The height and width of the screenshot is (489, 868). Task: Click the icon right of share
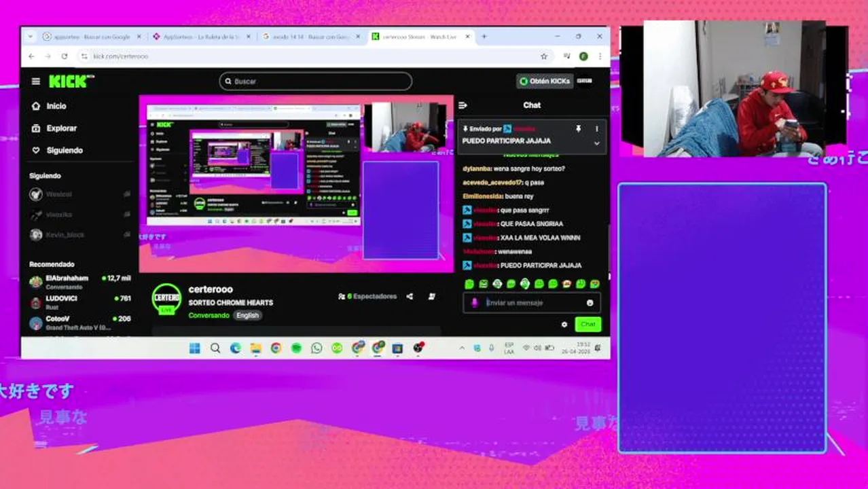pyautogui.click(x=431, y=296)
